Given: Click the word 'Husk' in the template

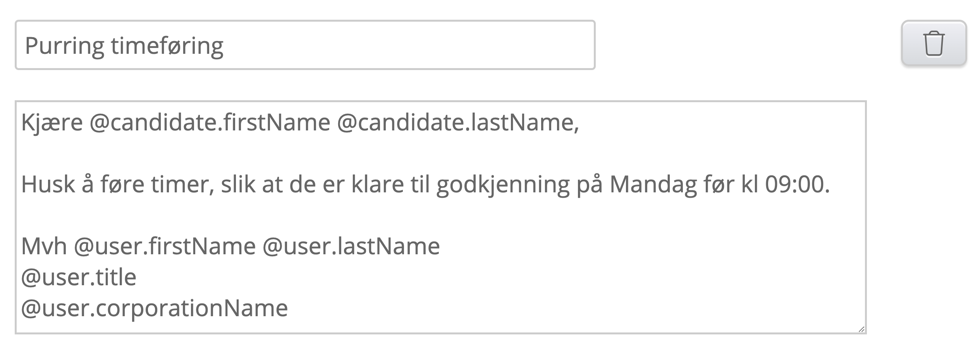Looking at the screenshot, I should 48,184.
